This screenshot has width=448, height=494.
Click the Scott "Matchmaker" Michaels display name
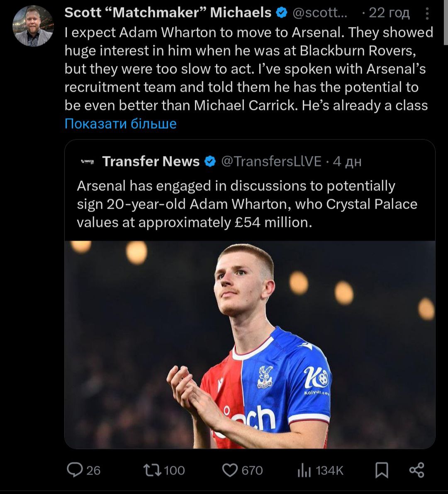168,13
